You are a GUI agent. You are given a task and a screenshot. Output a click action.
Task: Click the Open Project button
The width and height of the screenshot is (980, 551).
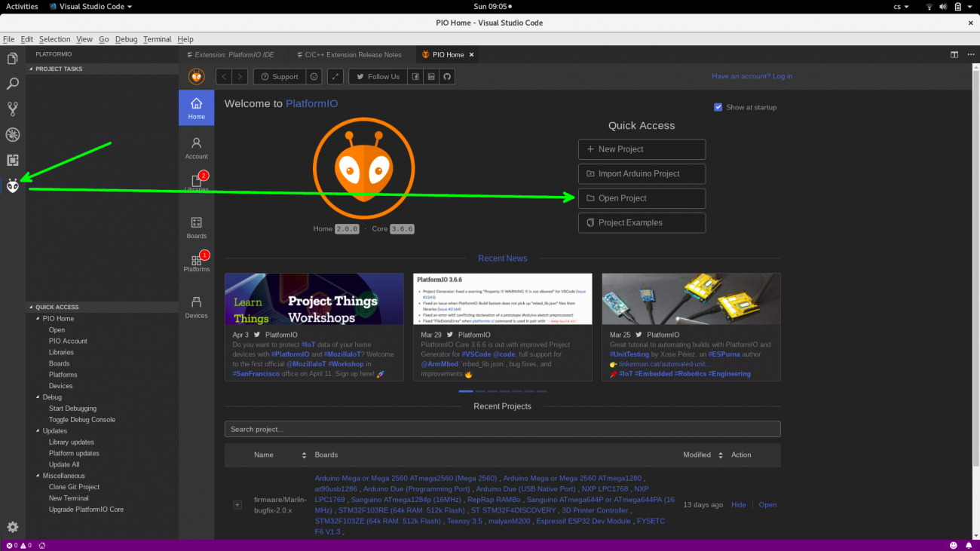coord(642,198)
